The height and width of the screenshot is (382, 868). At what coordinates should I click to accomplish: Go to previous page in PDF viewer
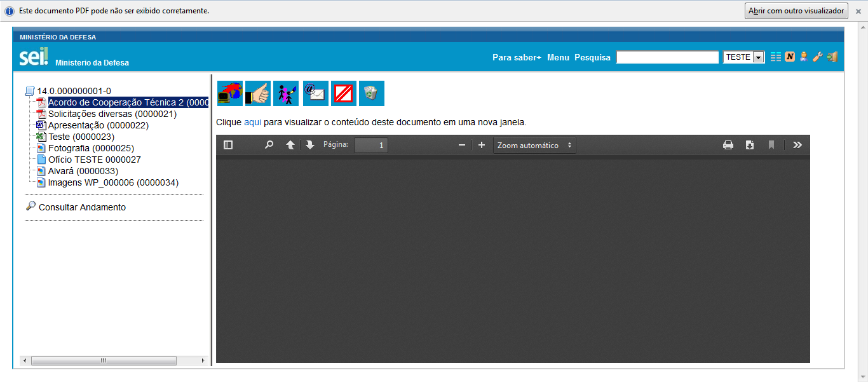pos(290,145)
